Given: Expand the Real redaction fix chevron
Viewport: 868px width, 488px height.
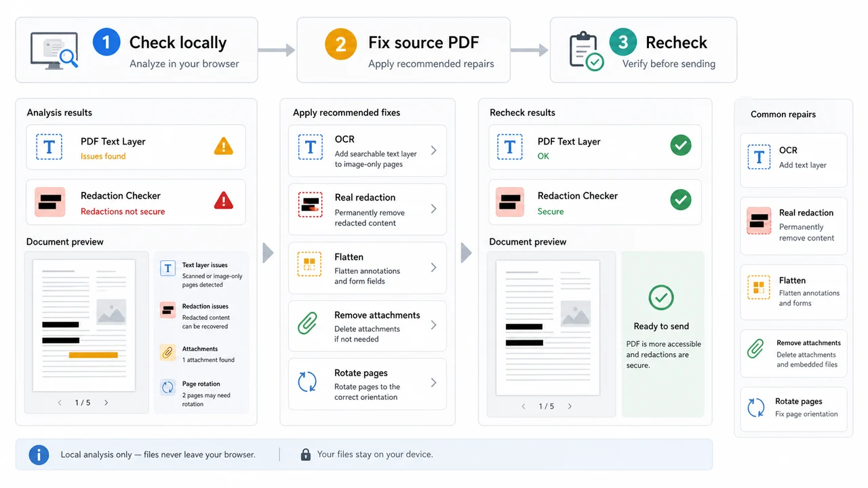Looking at the screenshot, I should pos(434,209).
